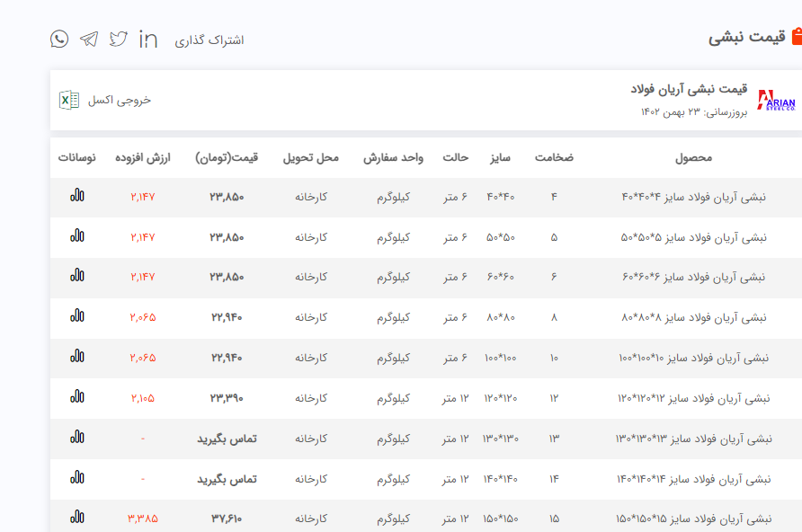Screen dimensions: 802x532
Task: Show fluctuation chart for the 80*80*8 angle row
Action: (77, 316)
